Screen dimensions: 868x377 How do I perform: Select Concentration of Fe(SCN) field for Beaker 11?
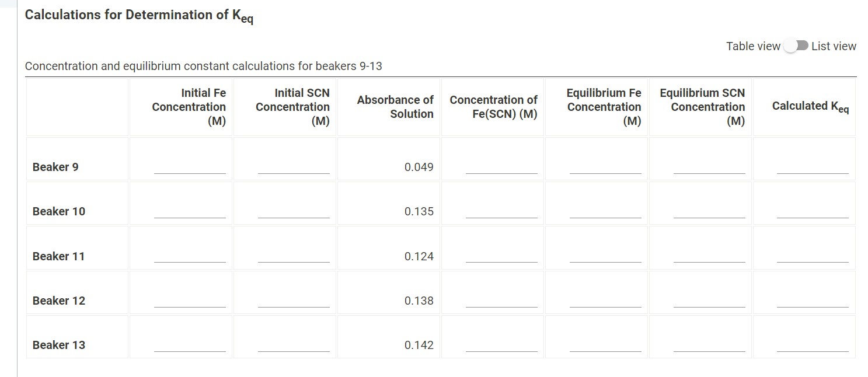pos(501,260)
